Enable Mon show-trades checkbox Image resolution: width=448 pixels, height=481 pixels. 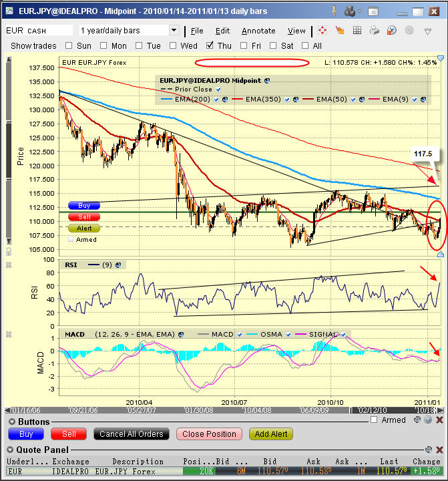(x=103, y=45)
